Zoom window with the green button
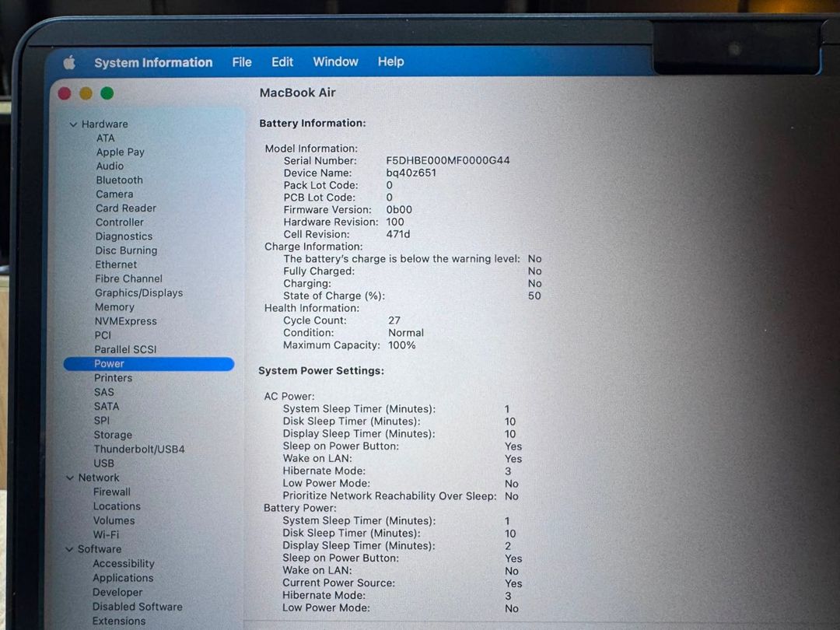Screen dimensions: 840x630 tap(107, 93)
